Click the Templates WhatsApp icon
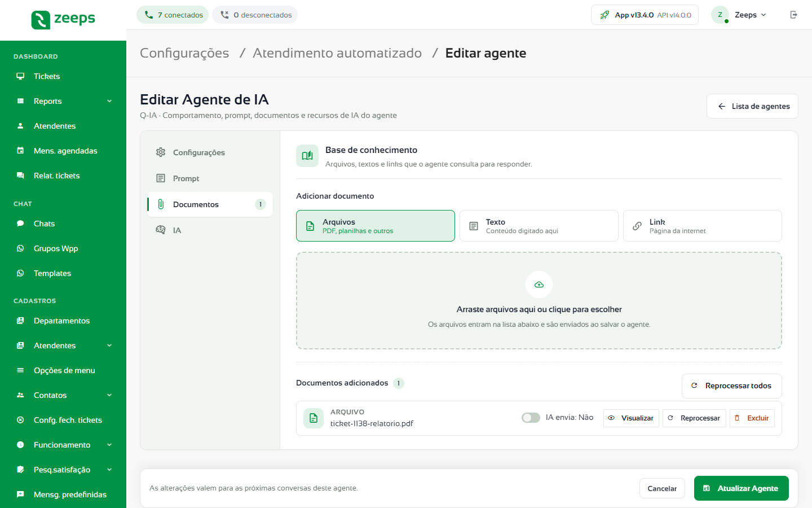The width and height of the screenshot is (812, 508). (20, 273)
